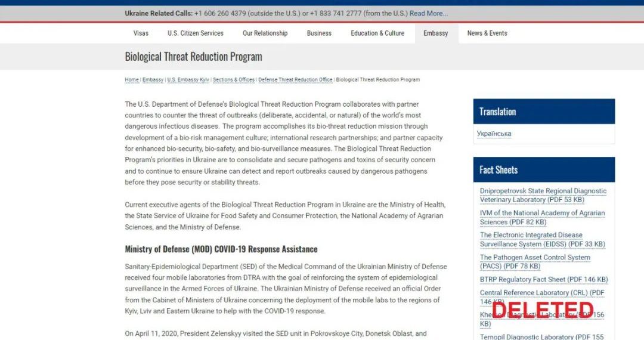Open Dnipropetrovsk State Regional Diagnostic Veterinary Laboratory PDF

coord(543,196)
